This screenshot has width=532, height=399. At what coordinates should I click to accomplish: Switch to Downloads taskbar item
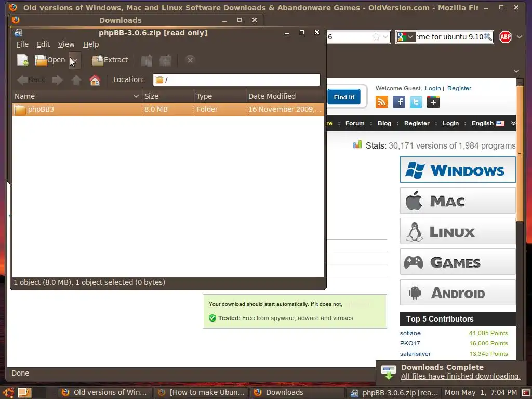tap(298, 393)
